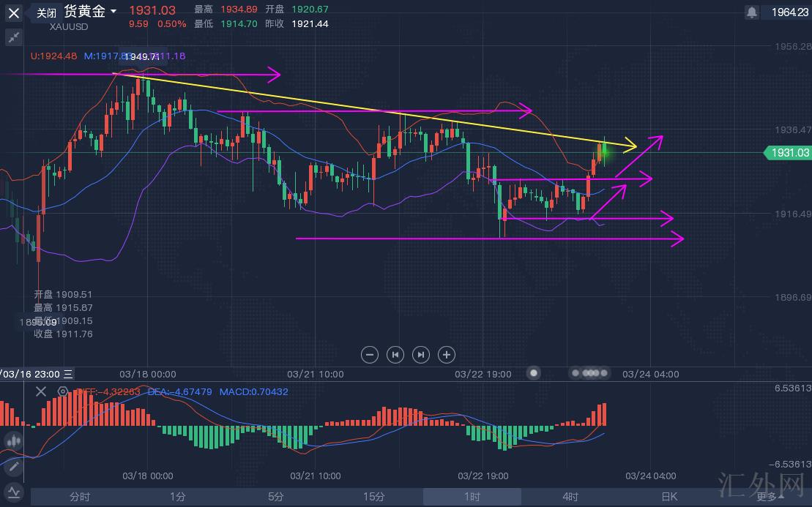
Task: Open MACD settings hexagon gear icon
Action: (x=63, y=391)
